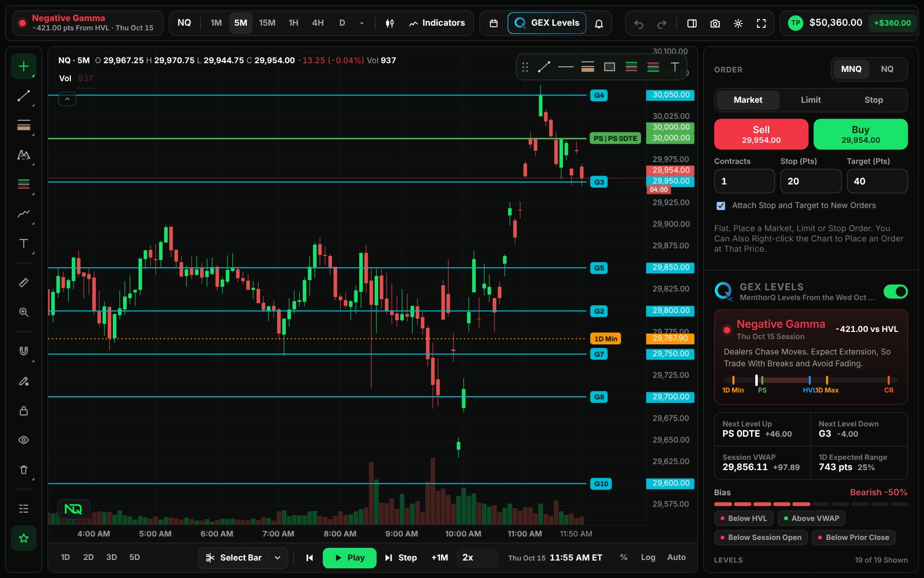Collapse the Vol indicator chevron
This screenshot has width=924, height=578.
pyautogui.click(x=67, y=99)
